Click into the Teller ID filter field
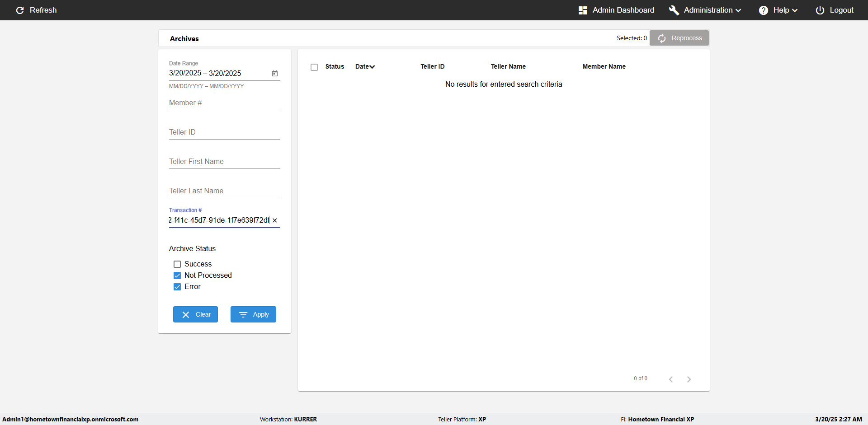The height and width of the screenshot is (425, 868). [225, 132]
